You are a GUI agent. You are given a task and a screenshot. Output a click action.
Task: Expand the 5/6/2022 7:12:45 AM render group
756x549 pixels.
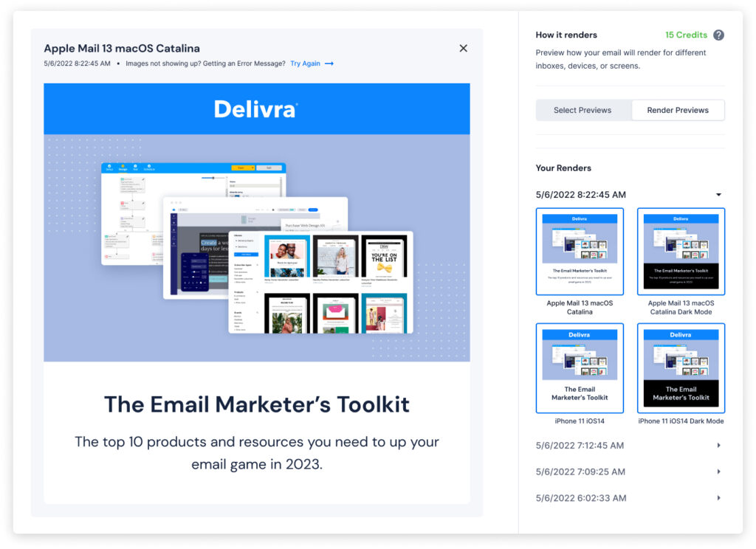(718, 446)
